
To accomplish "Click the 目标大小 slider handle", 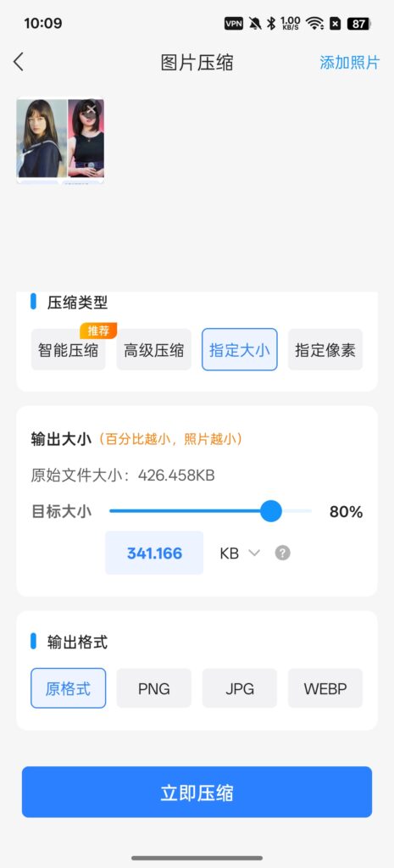I will tap(271, 511).
